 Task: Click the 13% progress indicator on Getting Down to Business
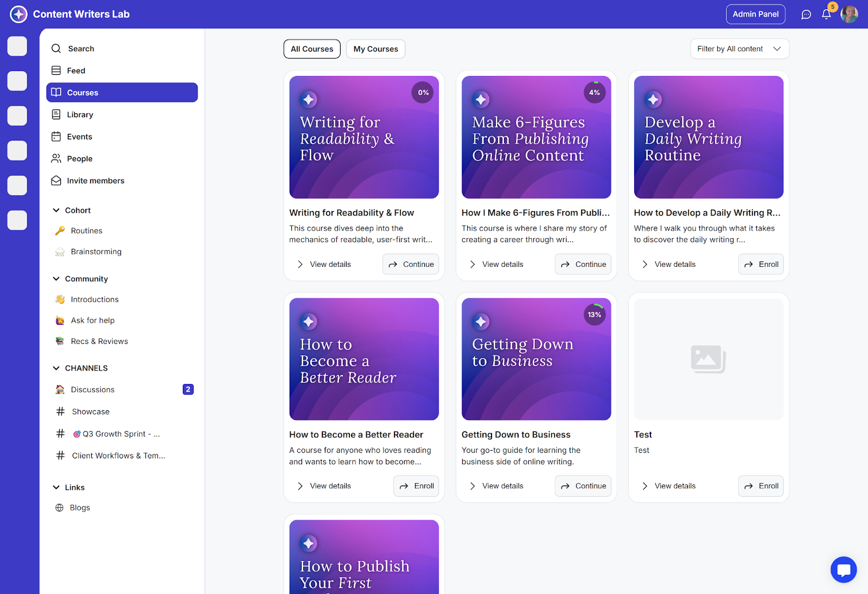[595, 315]
